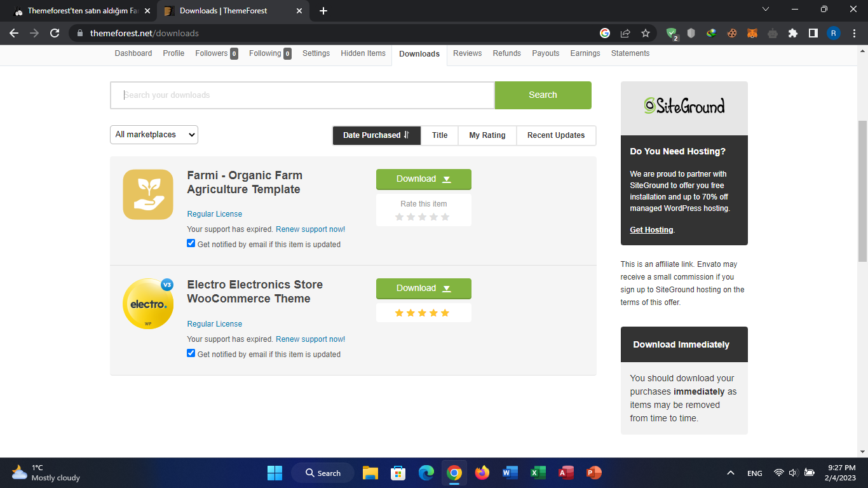Click the green Search button
Viewport: 868px width, 488px height.
point(543,95)
